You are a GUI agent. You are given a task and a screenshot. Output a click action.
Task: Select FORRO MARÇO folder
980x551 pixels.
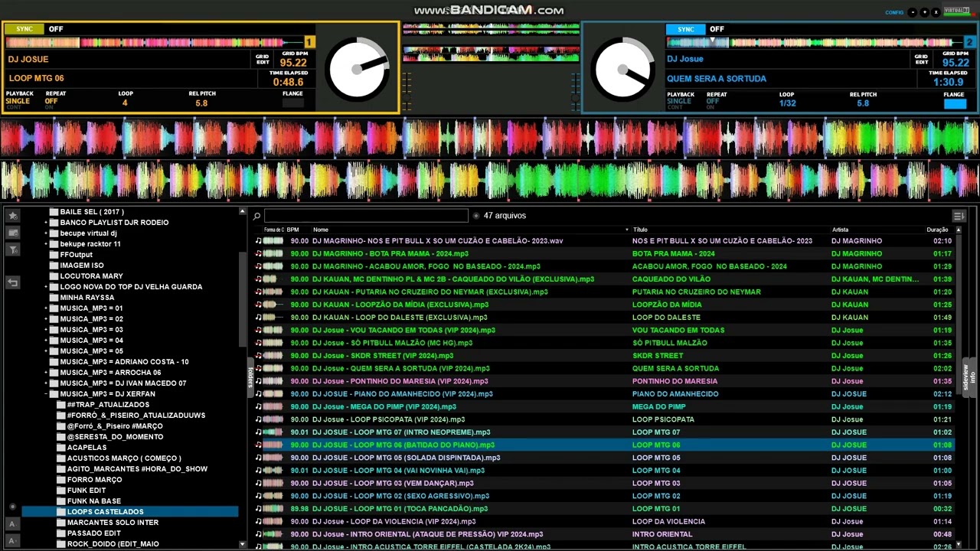click(94, 480)
